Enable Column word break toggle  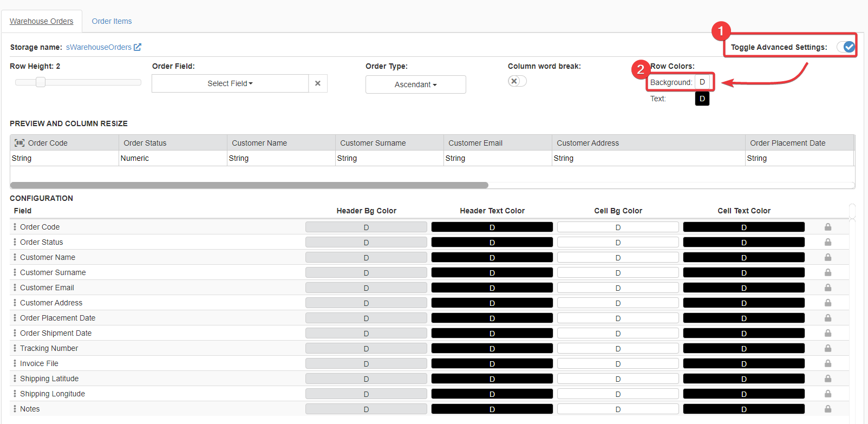pos(517,81)
